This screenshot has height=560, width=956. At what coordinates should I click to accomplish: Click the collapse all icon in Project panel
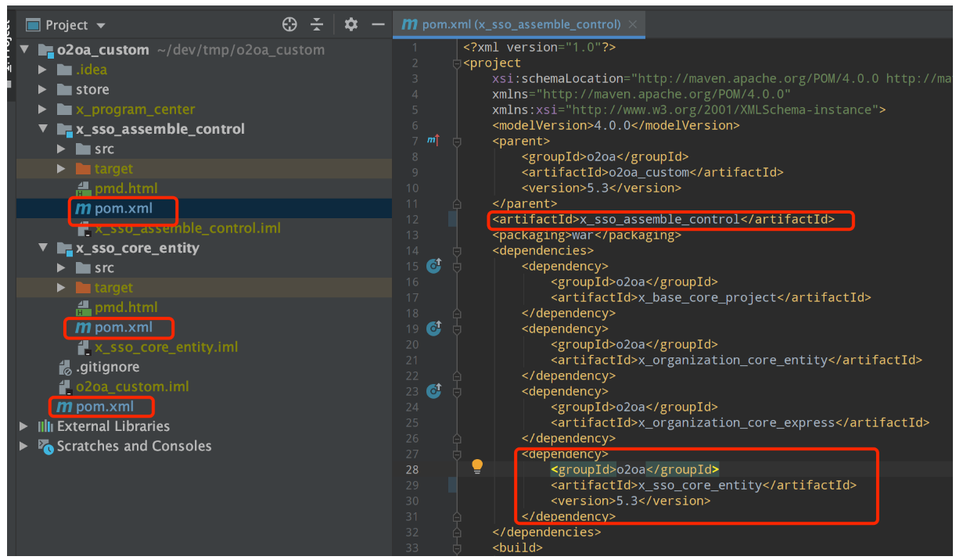coord(317,24)
